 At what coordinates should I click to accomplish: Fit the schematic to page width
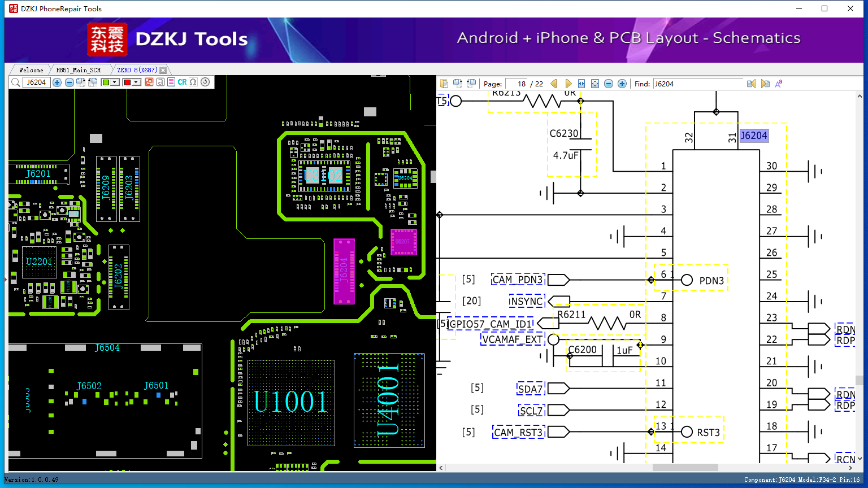pyautogui.click(x=581, y=84)
